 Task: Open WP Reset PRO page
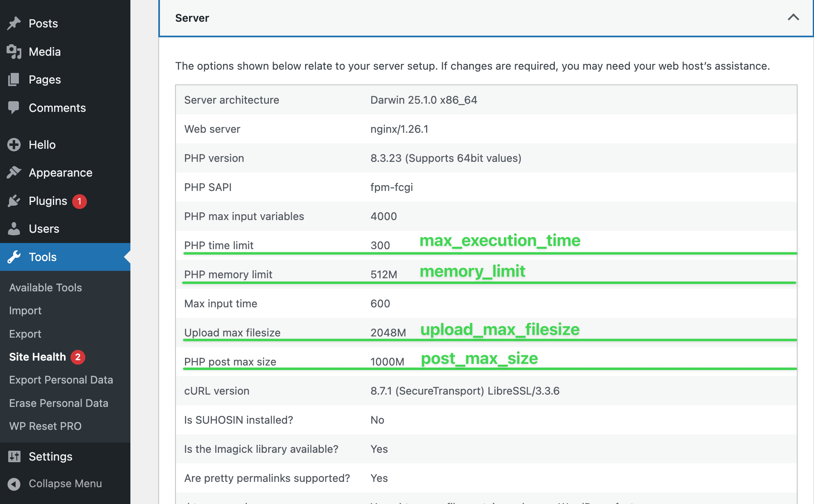(x=46, y=426)
